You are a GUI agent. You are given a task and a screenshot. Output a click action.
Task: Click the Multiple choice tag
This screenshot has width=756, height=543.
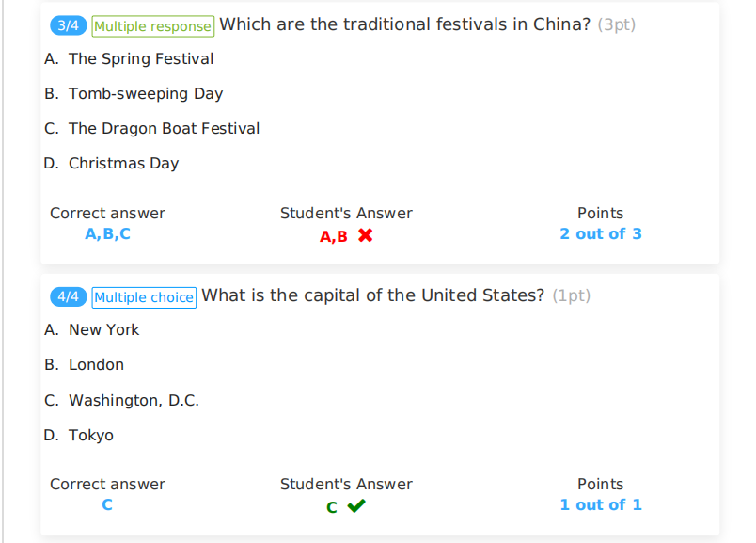[x=144, y=297]
